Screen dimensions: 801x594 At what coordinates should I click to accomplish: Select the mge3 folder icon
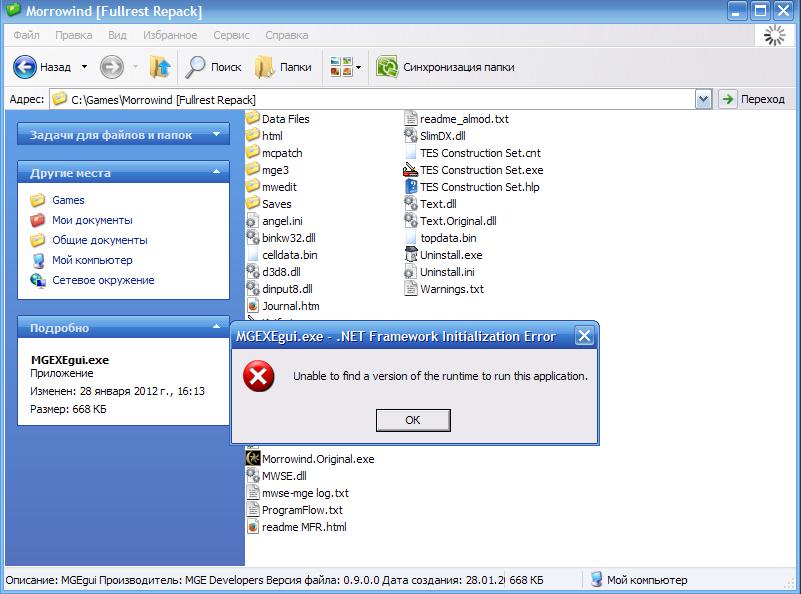click(x=253, y=170)
